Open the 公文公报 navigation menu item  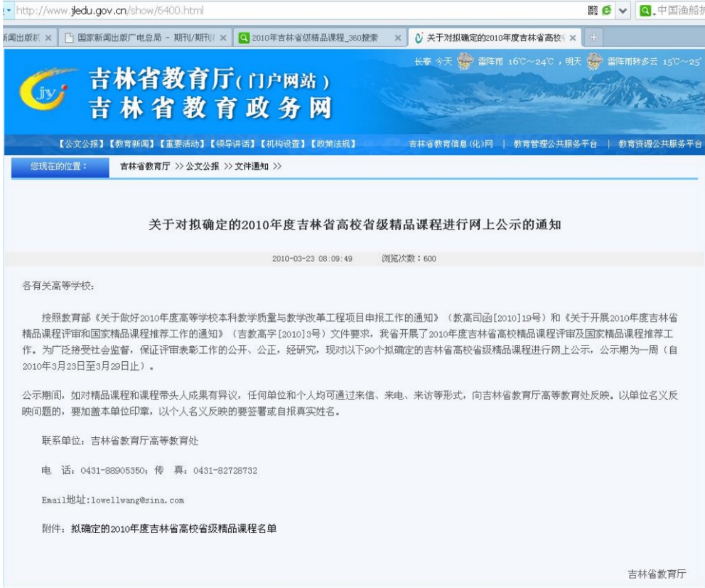81,144
